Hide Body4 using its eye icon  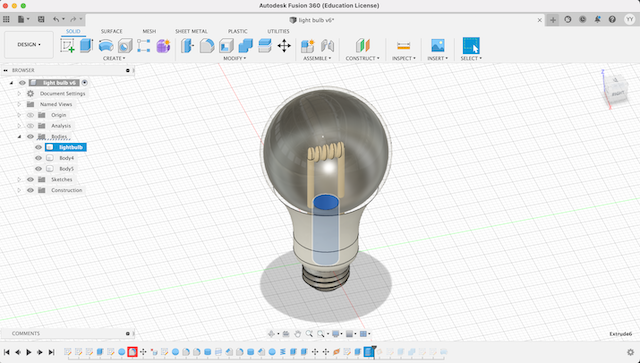pyautogui.click(x=38, y=158)
